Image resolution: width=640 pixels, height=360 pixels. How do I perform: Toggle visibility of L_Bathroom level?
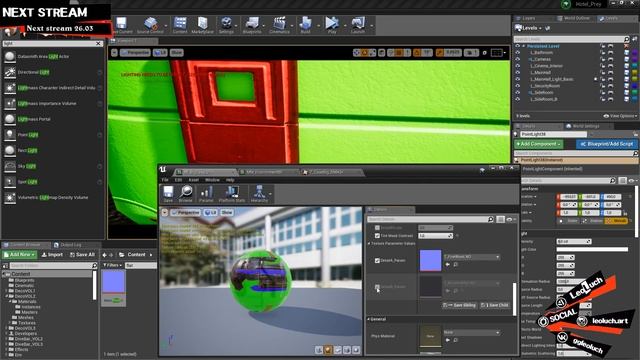click(x=518, y=53)
